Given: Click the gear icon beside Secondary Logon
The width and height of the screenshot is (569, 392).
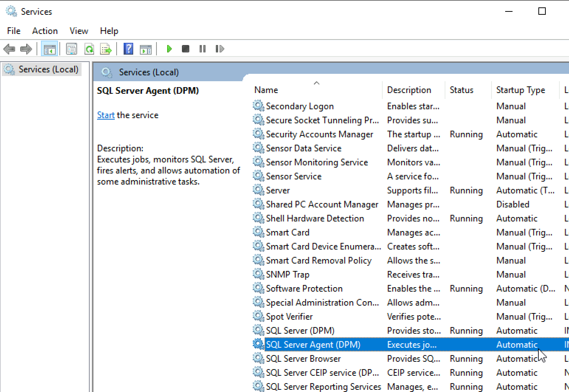Looking at the screenshot, I should pyautogui.click(x=258, y=106).
